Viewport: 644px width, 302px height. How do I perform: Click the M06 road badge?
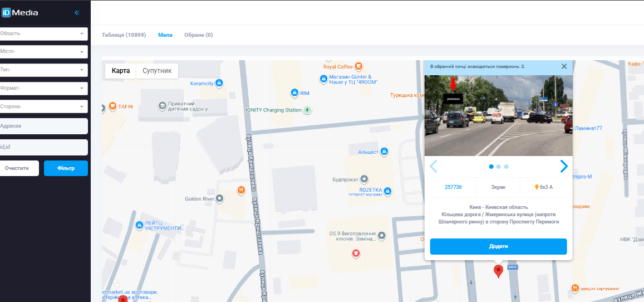coord(513,267)
